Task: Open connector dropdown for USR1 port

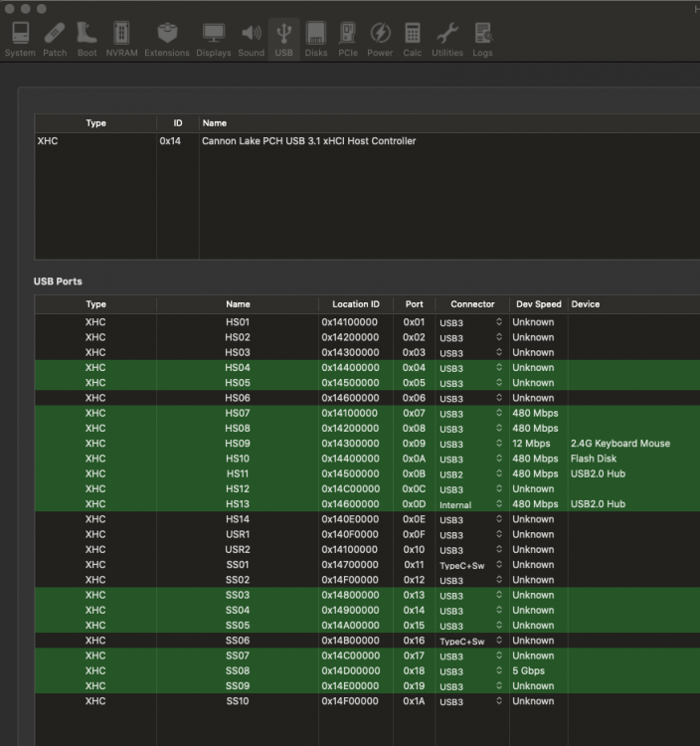Action: (x=470, y=535)
